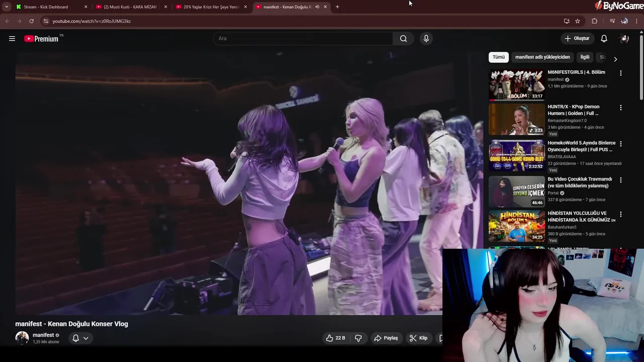Click the search magnifier button
The width and height of the screenshot is (644, 362).
[x=404, y=39]
